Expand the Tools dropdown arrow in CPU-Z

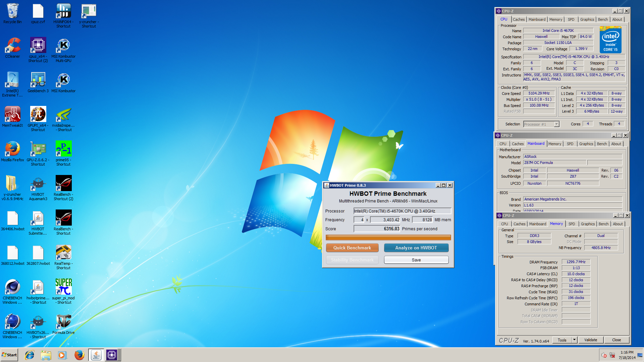pyautogui.click(x=574, y=340)
